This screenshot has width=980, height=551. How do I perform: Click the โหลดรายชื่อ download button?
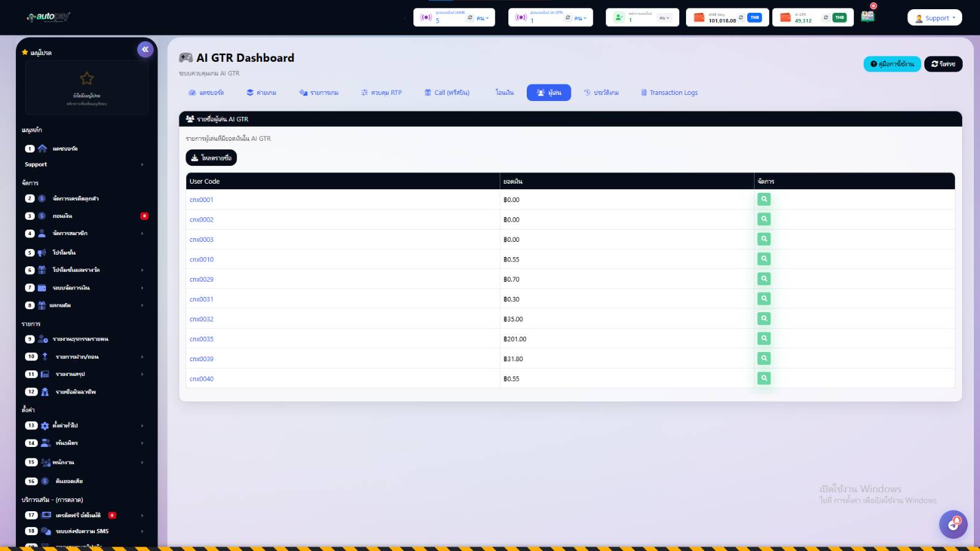click(x=211, y=158)
